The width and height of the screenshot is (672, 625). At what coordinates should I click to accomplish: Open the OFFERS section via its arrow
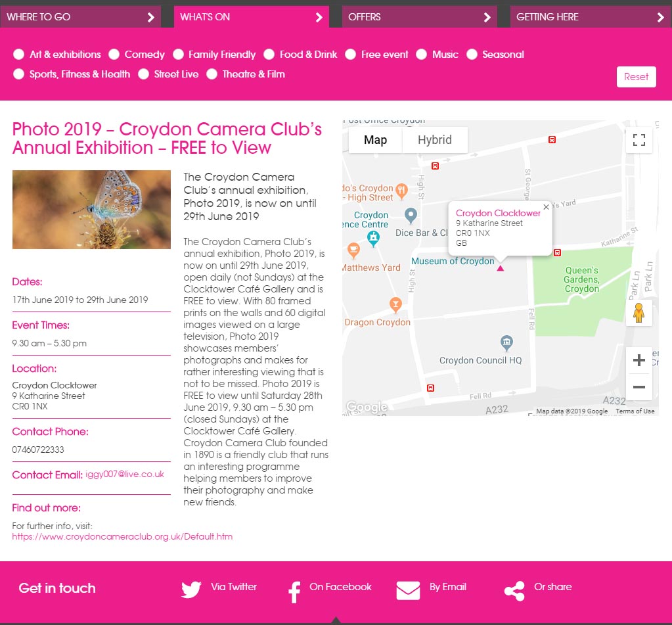pos(487,18)
